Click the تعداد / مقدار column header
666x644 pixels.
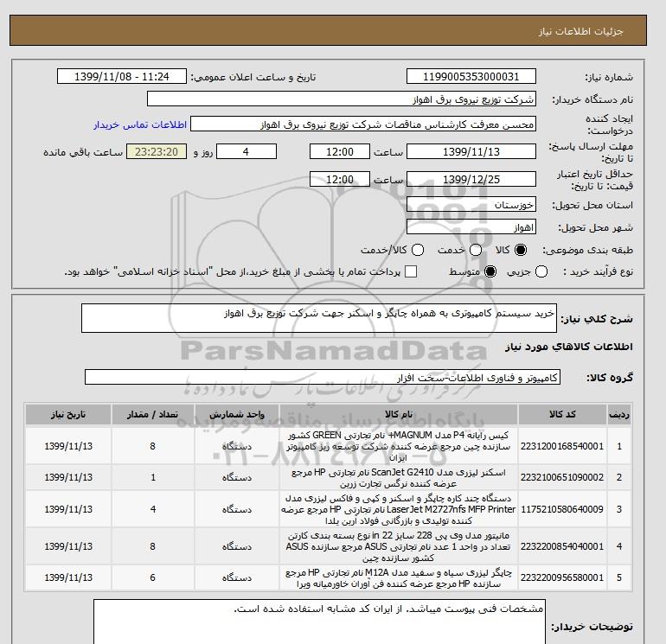152,414
